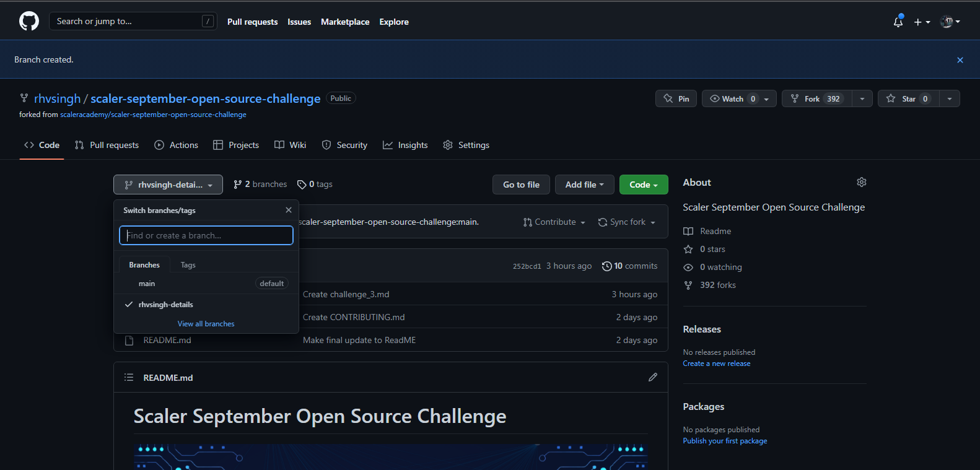980x470 pixels.
Task: Click the Go to file button
Action: click(521, 185)
